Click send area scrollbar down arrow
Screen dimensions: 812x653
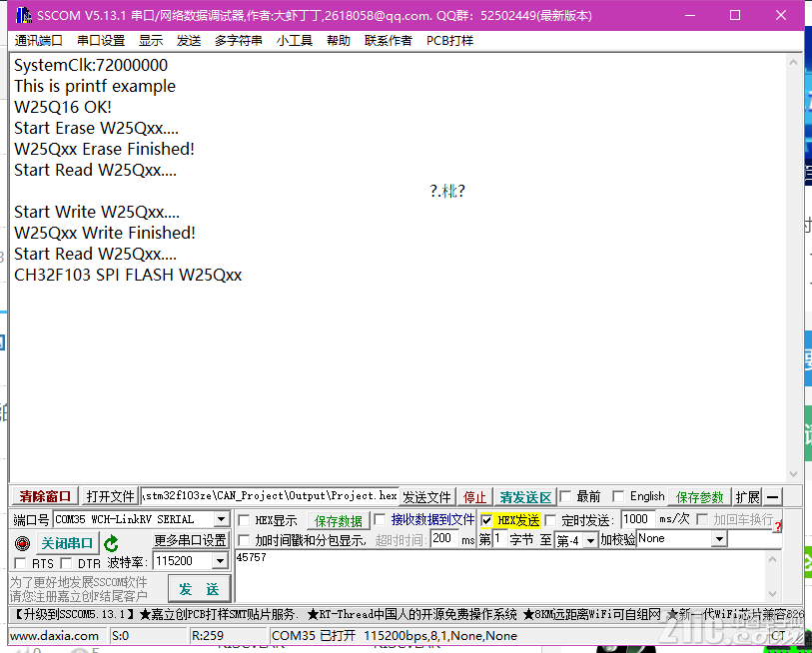click(x=772, y=594)
